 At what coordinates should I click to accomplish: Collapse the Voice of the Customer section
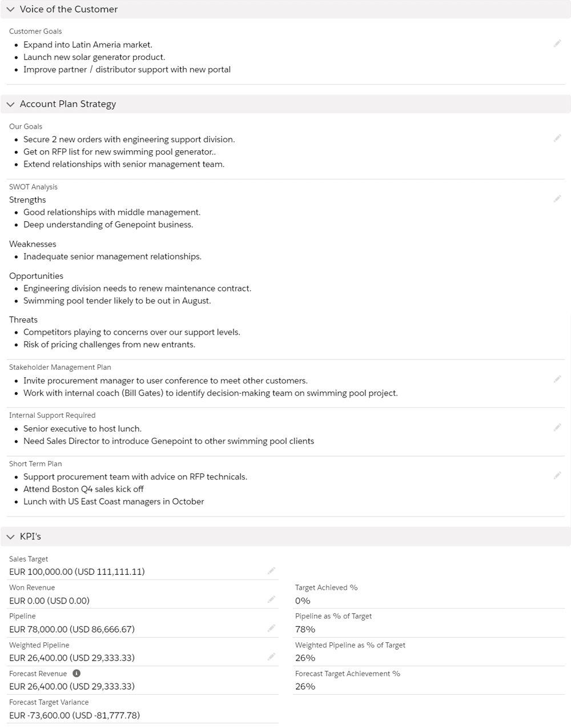tap(10, 10)
